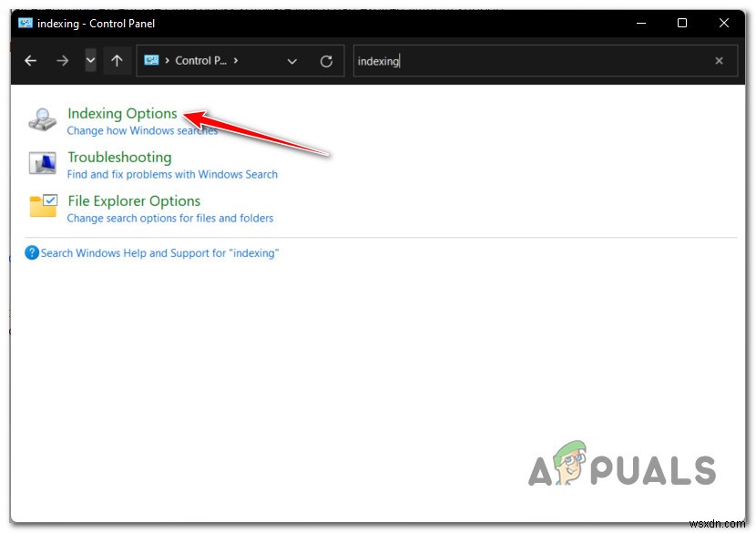The height and width of the screenshot is (533, 756).
Task: Open File Explorer Options
Action: point(134,200)
